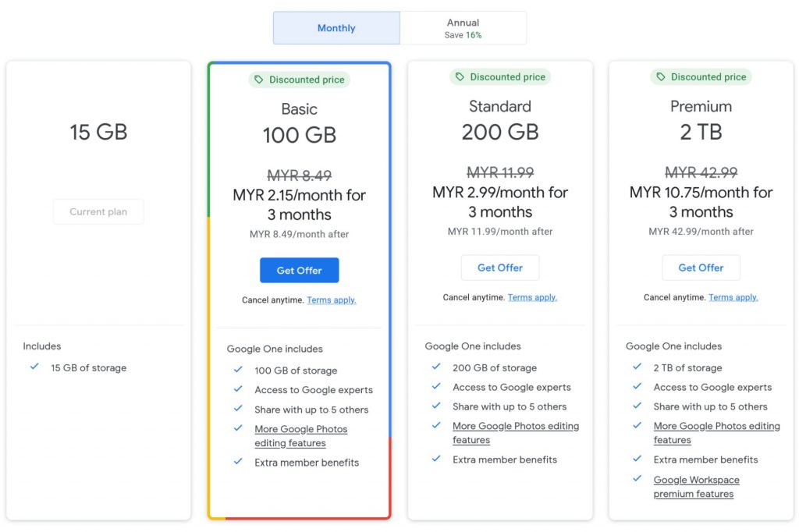Click the 2 TB of storage feature text
The height and width of the screenshot is (532, 799).
click(687, 367)
